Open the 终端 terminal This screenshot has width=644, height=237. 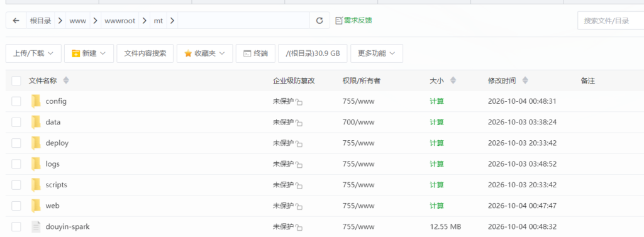255,53
